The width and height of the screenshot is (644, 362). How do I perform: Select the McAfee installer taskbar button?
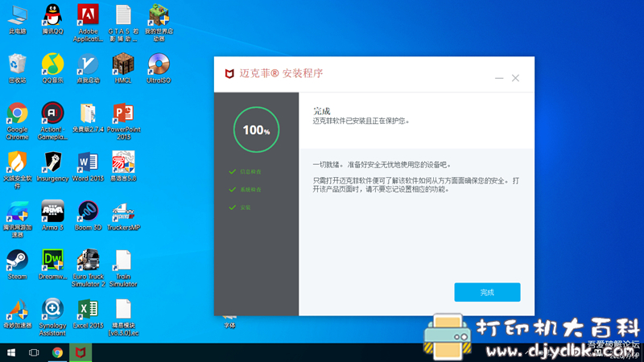pyautogui.click(x=80, y=352)
